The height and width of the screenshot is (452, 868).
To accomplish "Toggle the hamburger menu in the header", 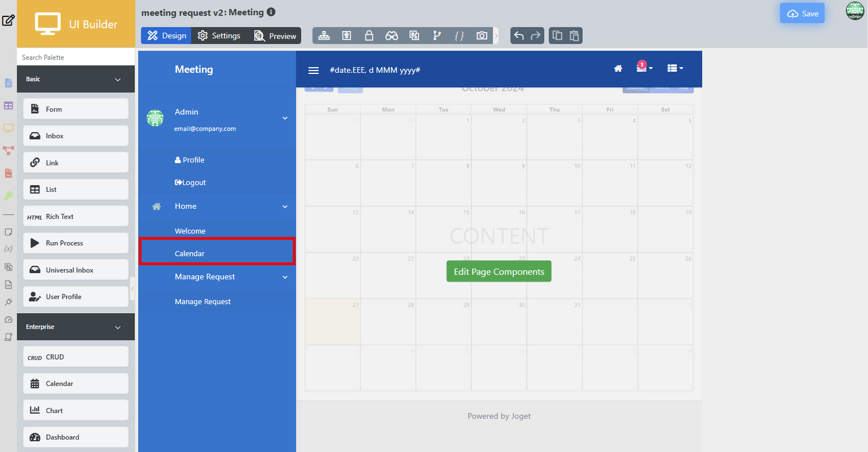I will pos(314,71).
